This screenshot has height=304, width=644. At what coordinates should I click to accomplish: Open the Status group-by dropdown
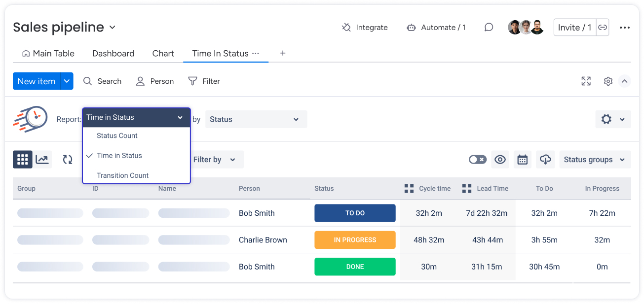[256, 119]
